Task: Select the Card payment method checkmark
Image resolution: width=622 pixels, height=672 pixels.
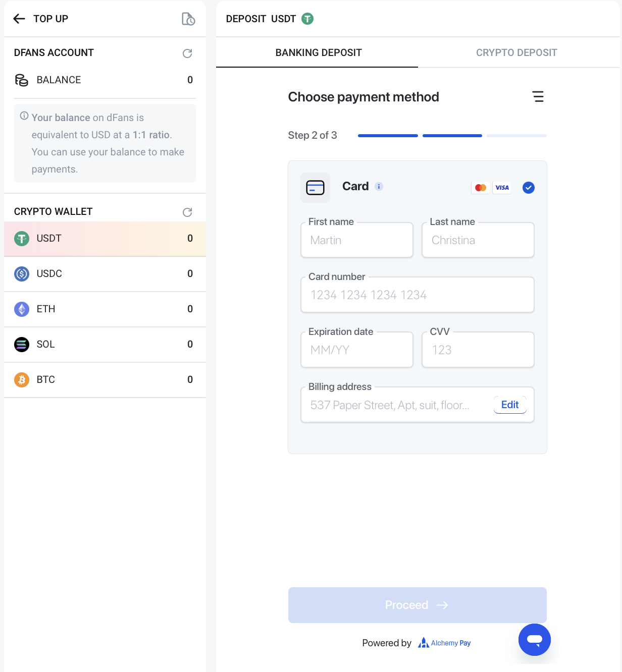Action: coord(529,188)
